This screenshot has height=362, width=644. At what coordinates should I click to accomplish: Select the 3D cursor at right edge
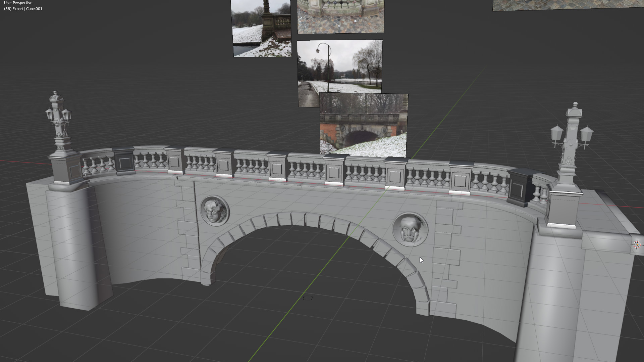tap(637, 244)
